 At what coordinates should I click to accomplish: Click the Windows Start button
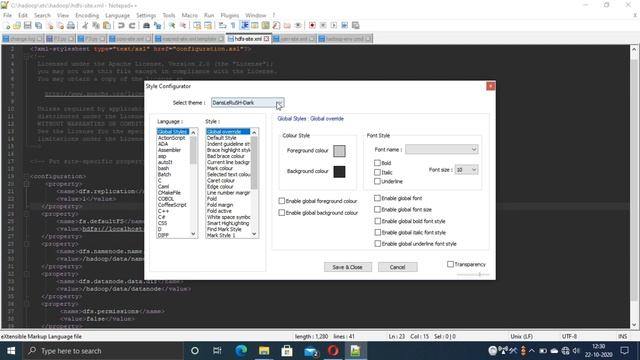click(11, 351)
